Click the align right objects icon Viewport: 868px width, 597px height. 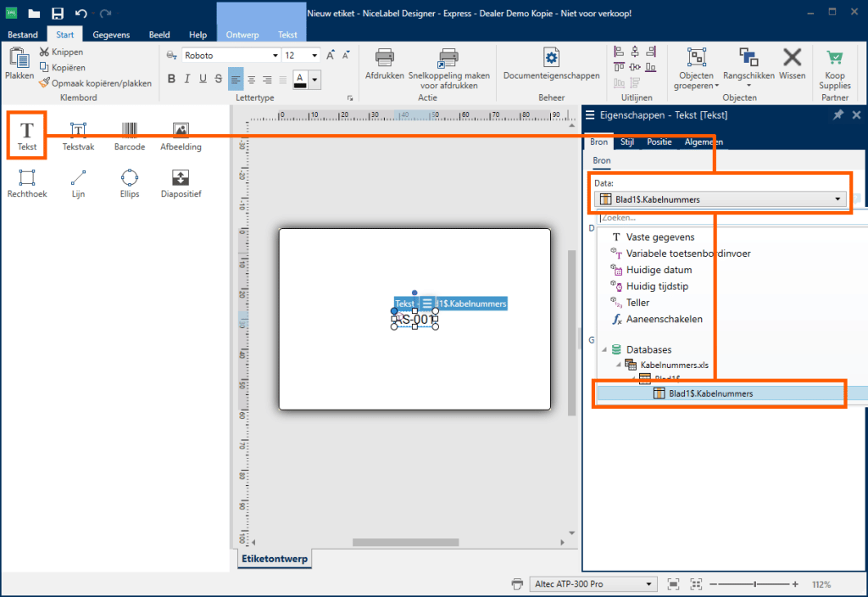pyautogui.click(x=651, y=52)
